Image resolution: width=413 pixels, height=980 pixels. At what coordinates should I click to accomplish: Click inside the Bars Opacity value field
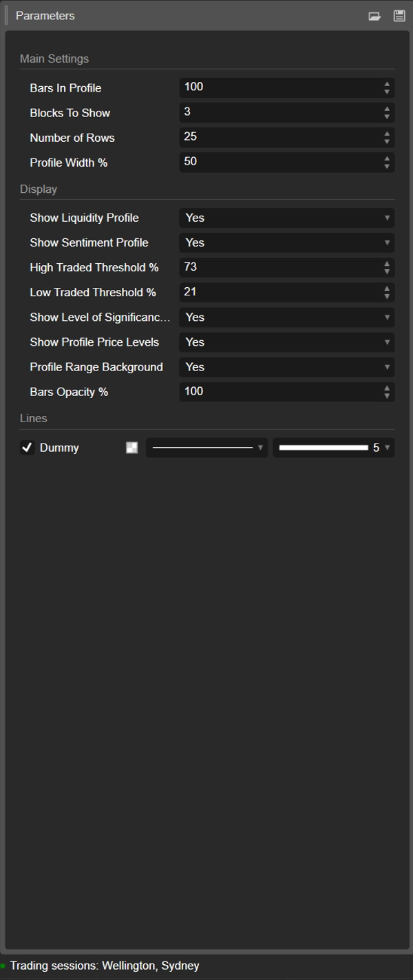(275, 392)
